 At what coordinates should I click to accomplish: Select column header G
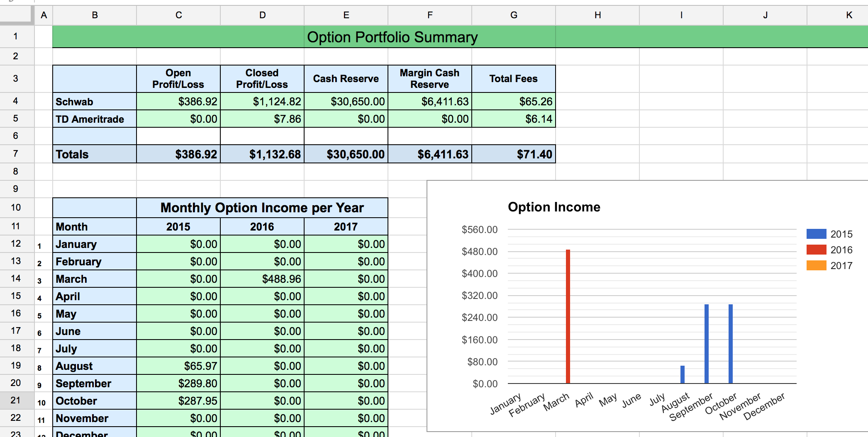pyautogui.click(x=514, y=15)
